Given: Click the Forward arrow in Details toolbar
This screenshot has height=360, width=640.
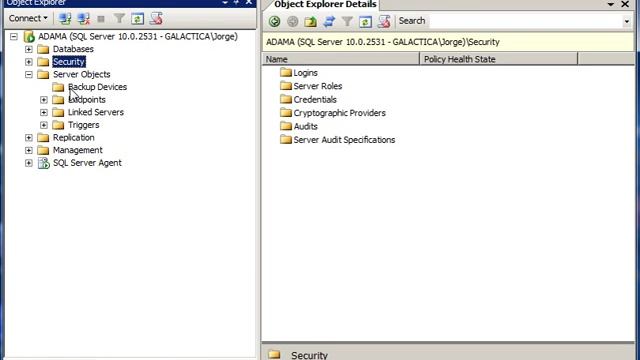Looking at the screenshot, I should pyautogui.click(x=293, y=21).
